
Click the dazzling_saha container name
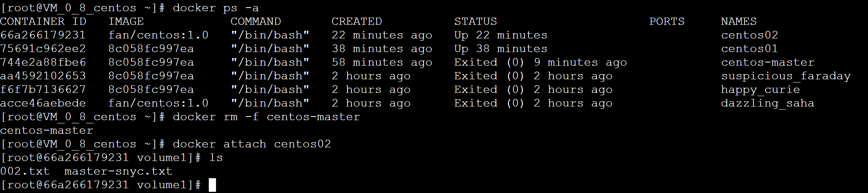pyautogui.click(x=767, y=103)
